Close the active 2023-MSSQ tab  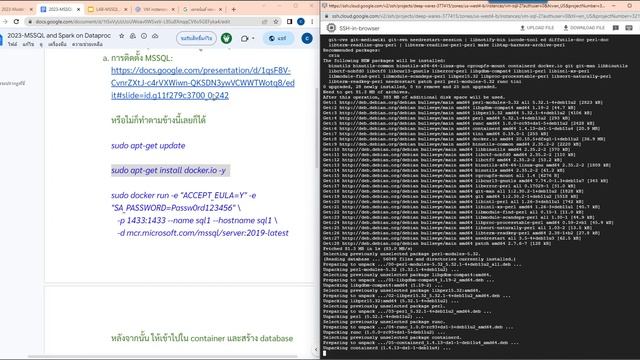(x=78, y=9)
